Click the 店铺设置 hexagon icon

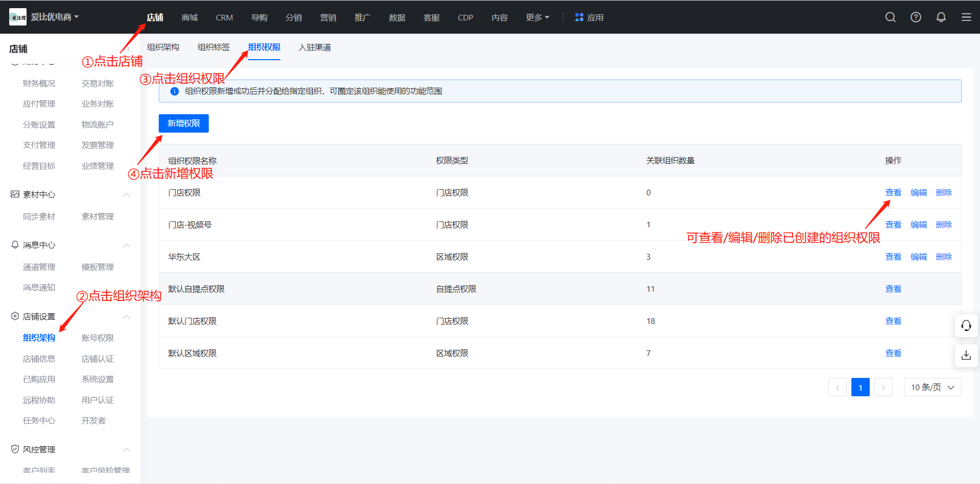click(x=15, y=316)
